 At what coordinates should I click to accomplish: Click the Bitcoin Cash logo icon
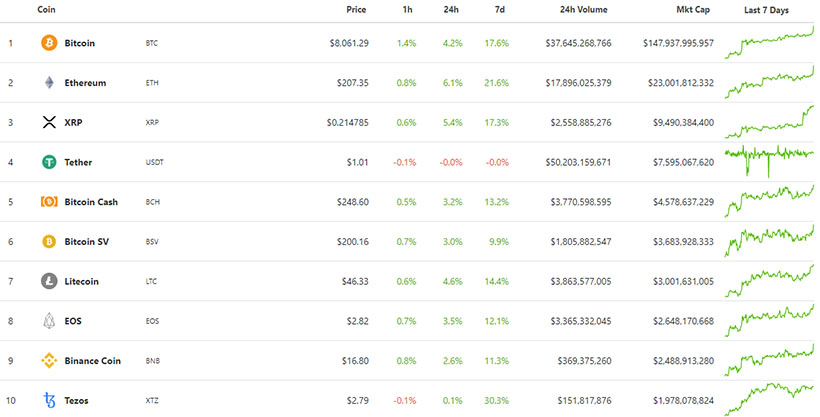click(49, 202)
